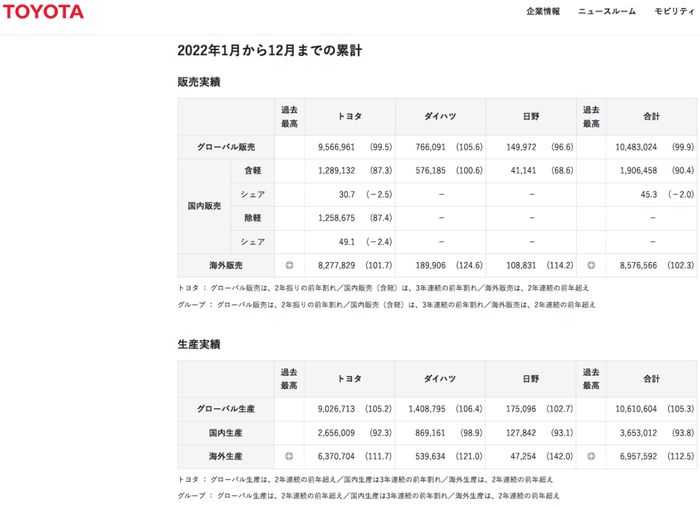Click the record-high mark in Toyota 海外生産 row
The width and height of the screenshot is (700, 507).
tap(289, 456)
